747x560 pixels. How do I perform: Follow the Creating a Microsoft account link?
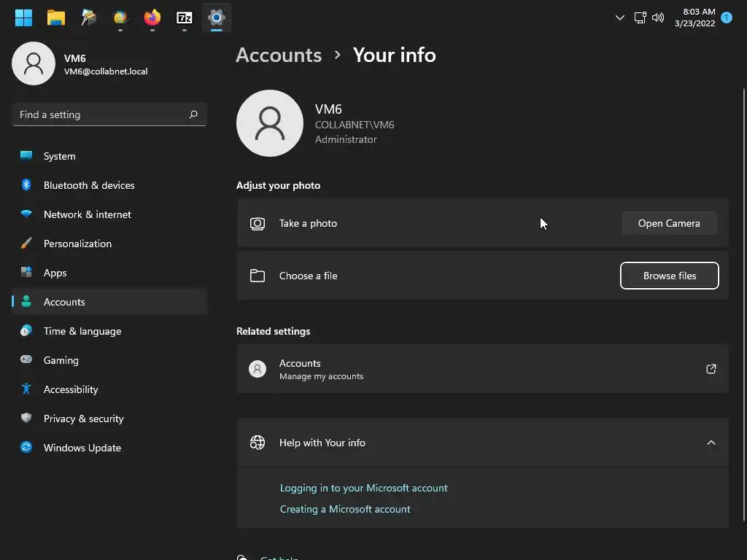[345, 509]
